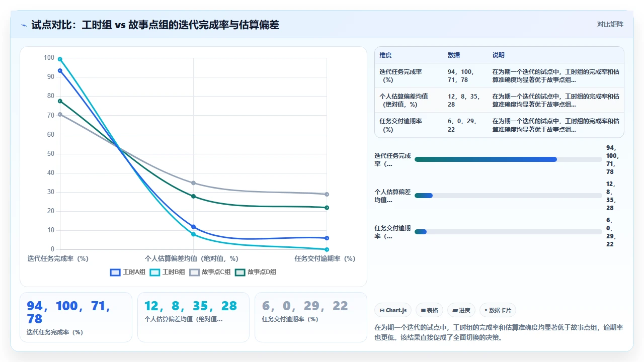Viewport: 644px width, 362px height.
Task: Toggle the 工时A组 legend series
Action: [128, 272]
